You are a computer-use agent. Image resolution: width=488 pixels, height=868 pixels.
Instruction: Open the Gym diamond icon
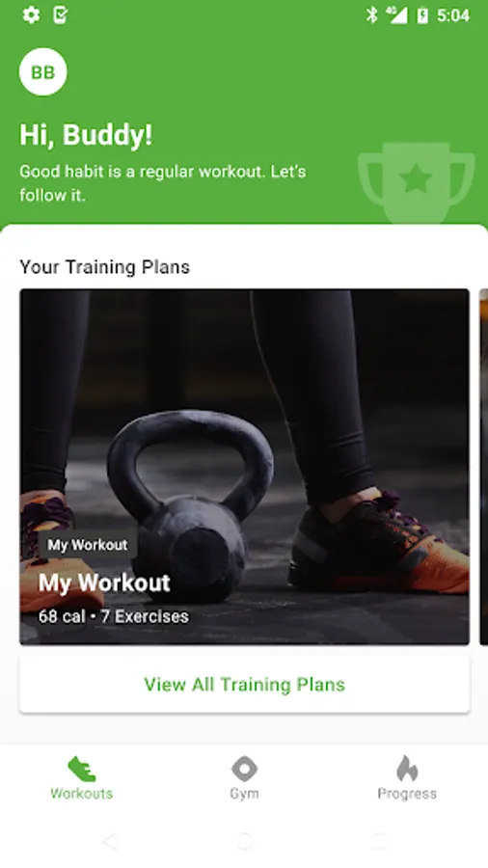click(244, 769)
